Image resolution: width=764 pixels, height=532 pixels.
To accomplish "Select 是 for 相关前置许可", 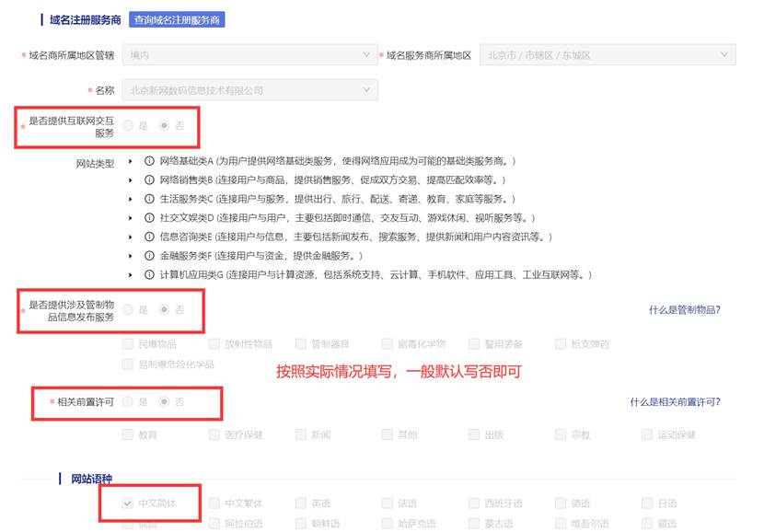I will pyautogui.click(x=128, y=402).
